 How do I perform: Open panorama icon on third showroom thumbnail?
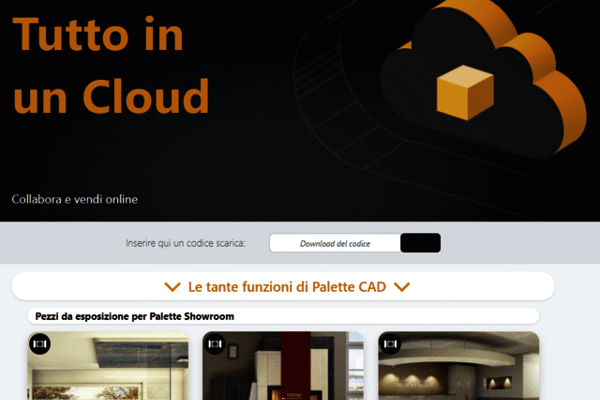point(390,344)
